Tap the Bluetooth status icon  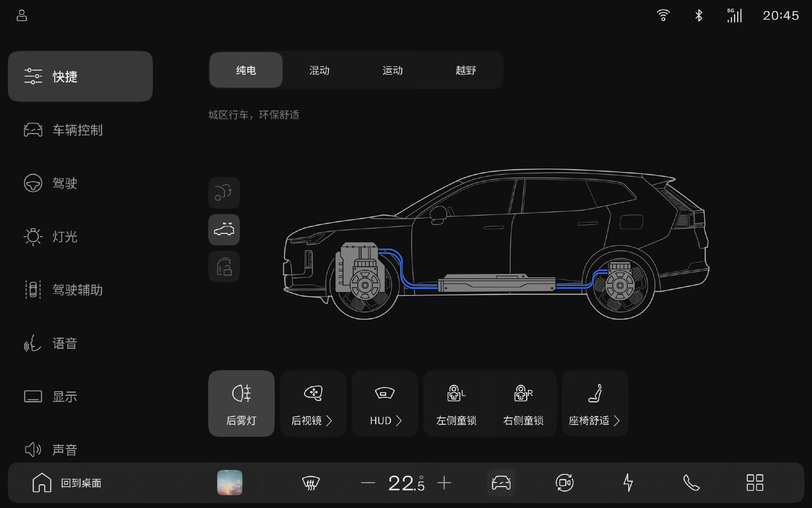(698, 15)
